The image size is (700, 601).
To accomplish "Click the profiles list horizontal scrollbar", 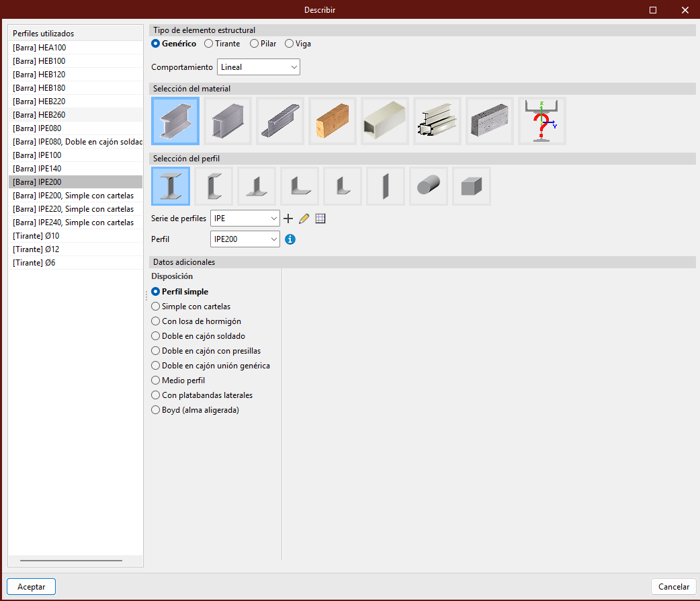I will [71, 560].
